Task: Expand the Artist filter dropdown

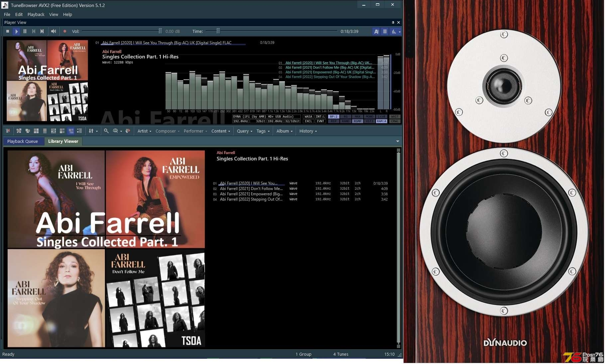Action: 145,131
